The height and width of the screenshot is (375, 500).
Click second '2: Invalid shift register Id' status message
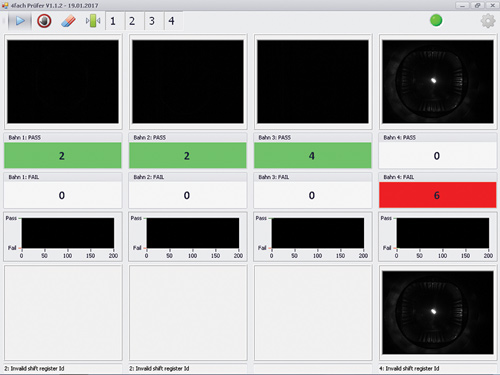click(159, 368)
